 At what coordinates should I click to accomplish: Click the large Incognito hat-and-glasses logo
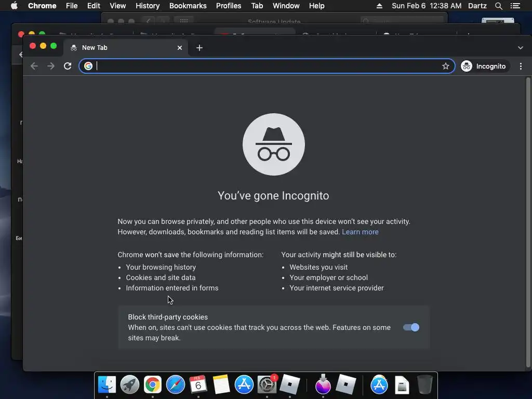[274, 144]
